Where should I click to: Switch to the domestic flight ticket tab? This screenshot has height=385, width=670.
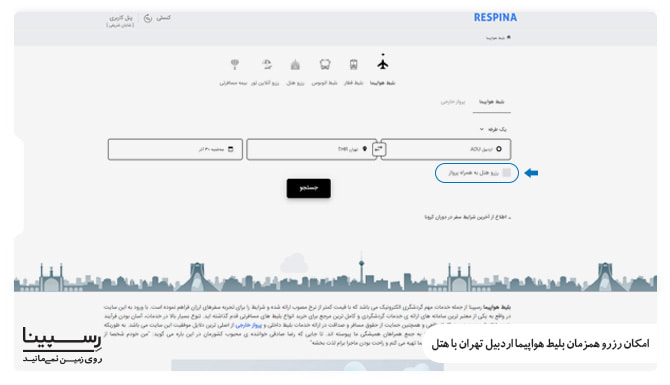click(491, 102)
